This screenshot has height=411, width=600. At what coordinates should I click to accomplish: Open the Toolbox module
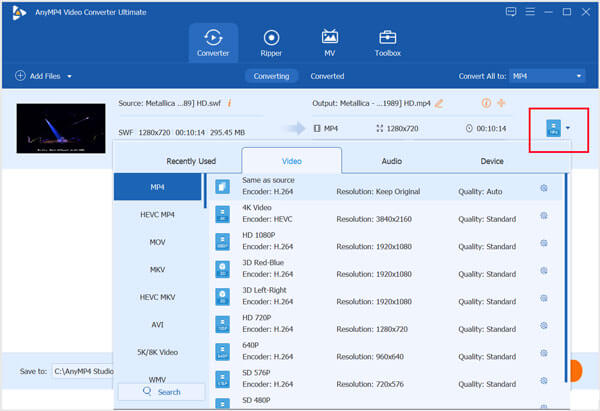[387, 42]
